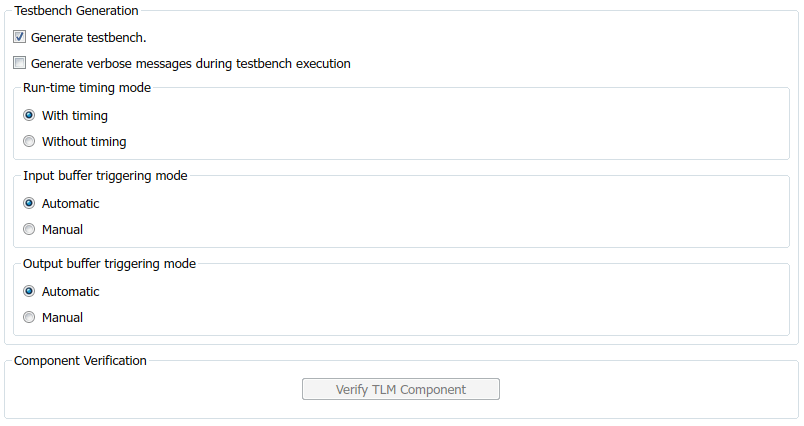Click the Component Verification section title
The image size is (804, 426).
pos(80,361)
